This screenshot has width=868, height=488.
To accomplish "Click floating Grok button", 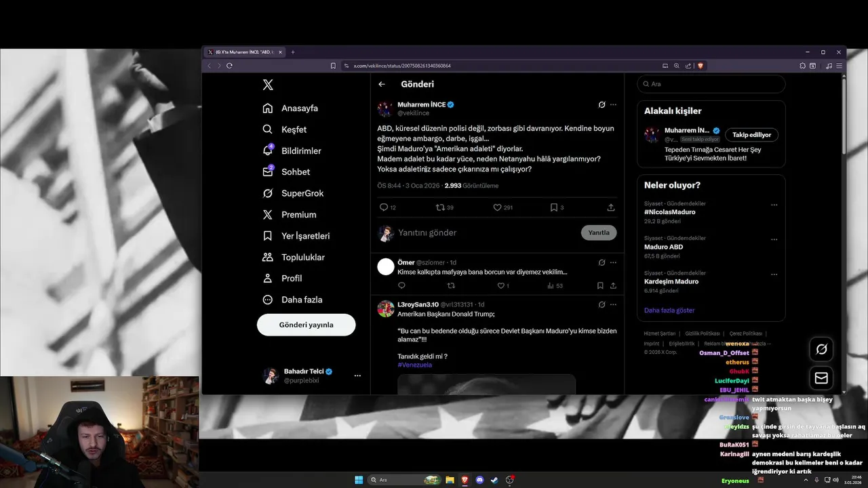I will pos(821,349).
